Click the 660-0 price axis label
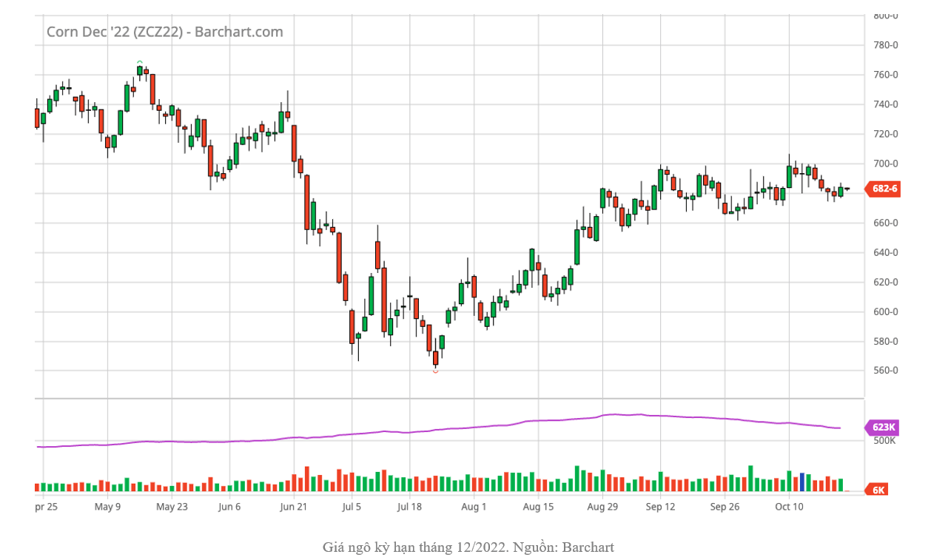The width and height of the screenshot is (931, 560). pos(886,223)
